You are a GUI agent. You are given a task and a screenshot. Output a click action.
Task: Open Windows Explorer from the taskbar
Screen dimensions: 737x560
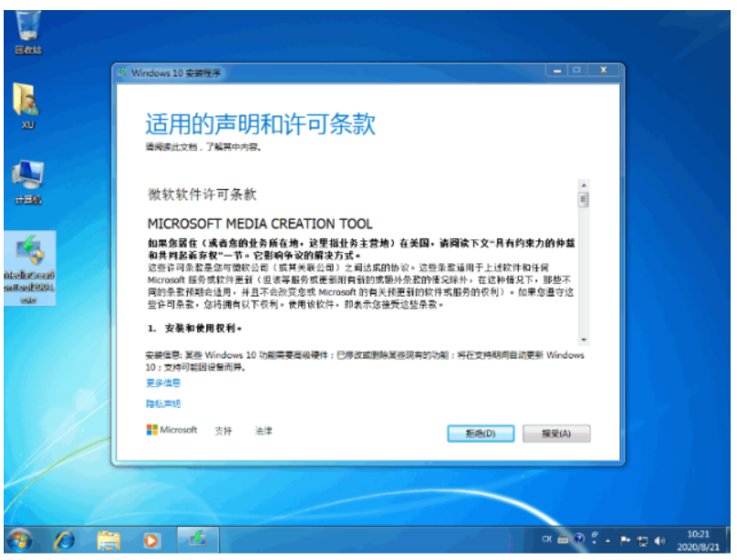(x=109, y=541)
